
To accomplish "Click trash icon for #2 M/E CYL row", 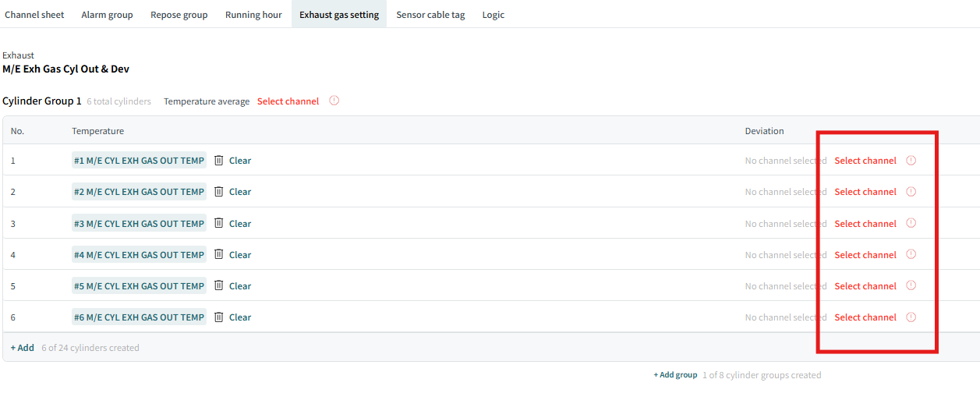I will point(219,192).
